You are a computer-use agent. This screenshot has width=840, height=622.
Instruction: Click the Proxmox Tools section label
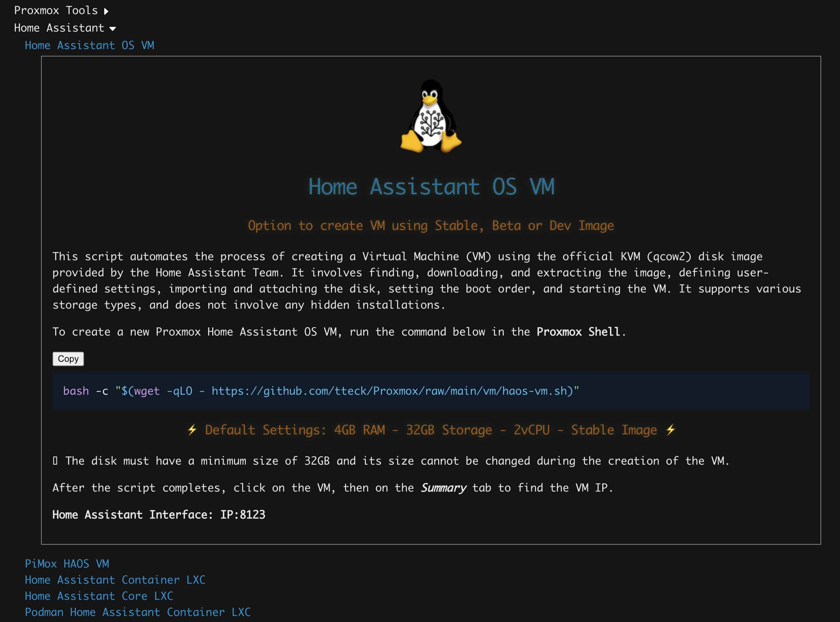point(56,10)
